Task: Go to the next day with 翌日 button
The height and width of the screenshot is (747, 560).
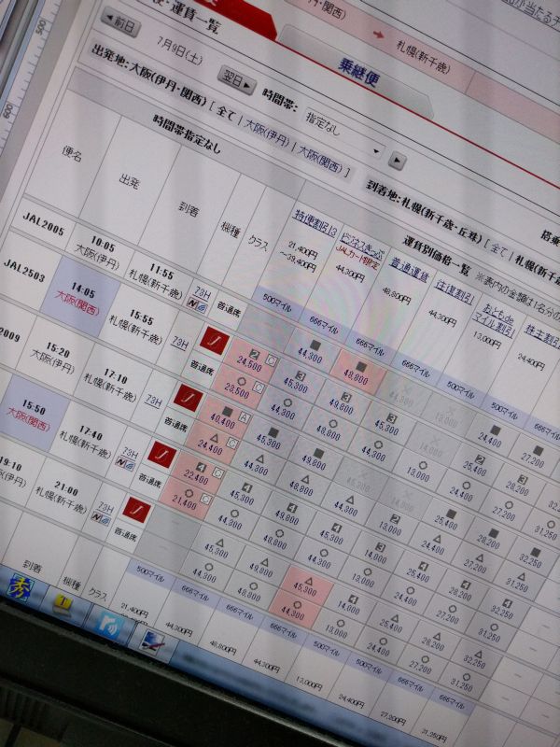Action: [237, 79]
